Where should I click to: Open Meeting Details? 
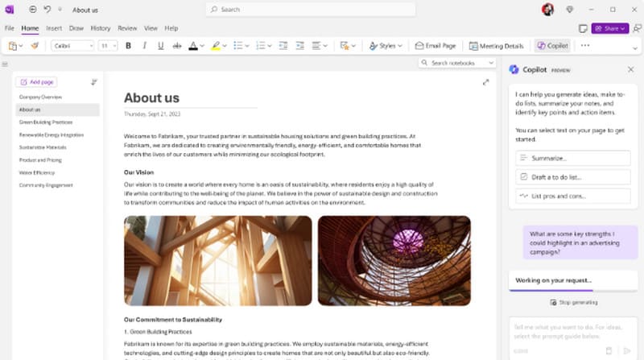(x=496, y=46)
